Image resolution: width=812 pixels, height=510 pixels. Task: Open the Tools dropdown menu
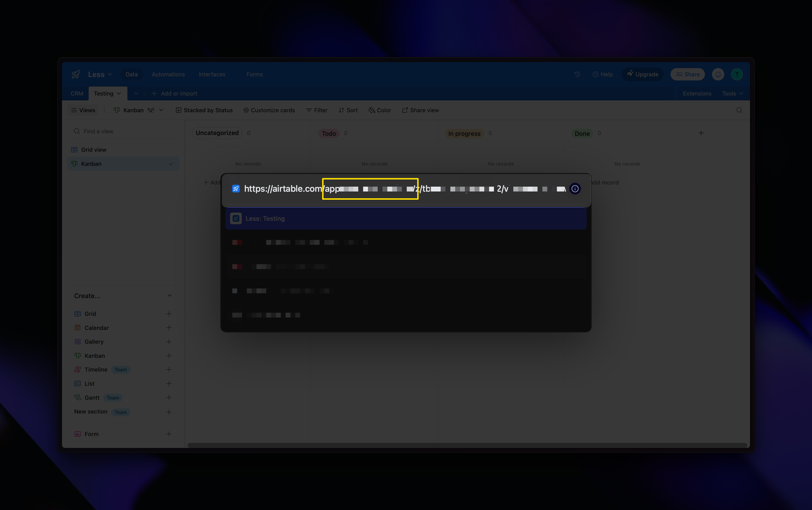coord(732,93)
